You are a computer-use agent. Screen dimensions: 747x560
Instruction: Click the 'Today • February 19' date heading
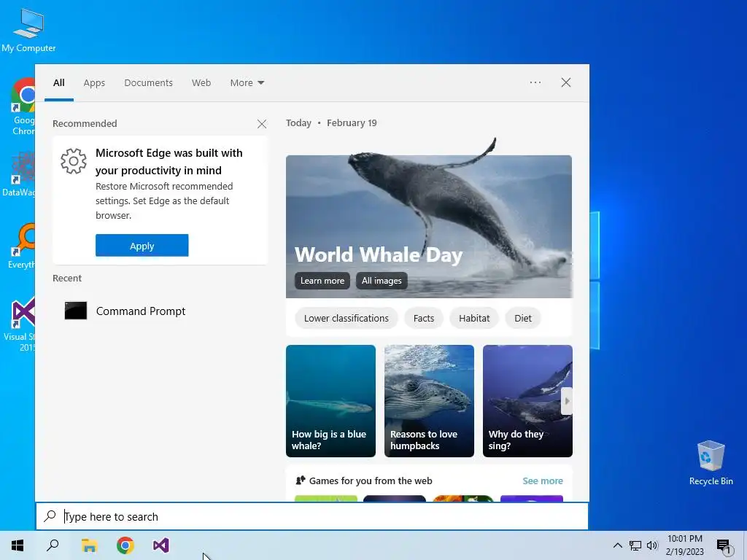331,122
